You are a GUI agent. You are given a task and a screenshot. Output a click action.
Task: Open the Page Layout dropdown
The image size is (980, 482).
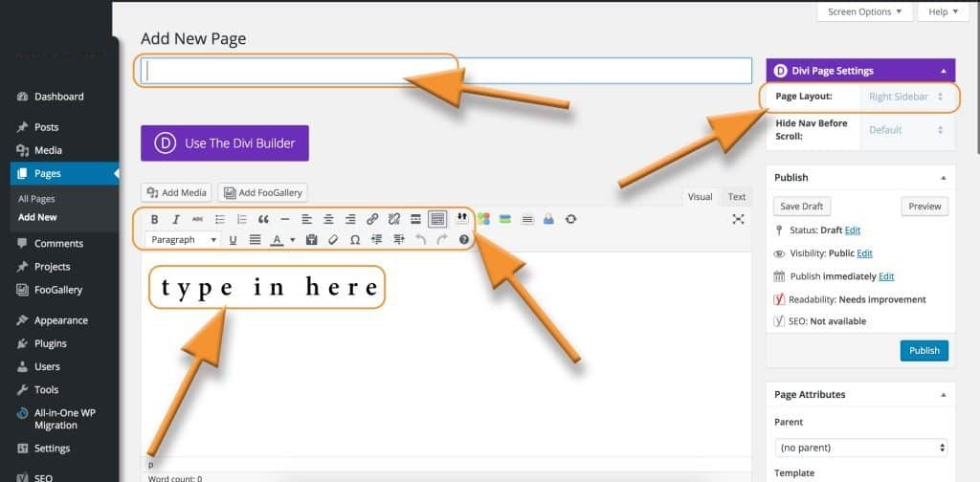pyautogui.click(x=907, y=98)
